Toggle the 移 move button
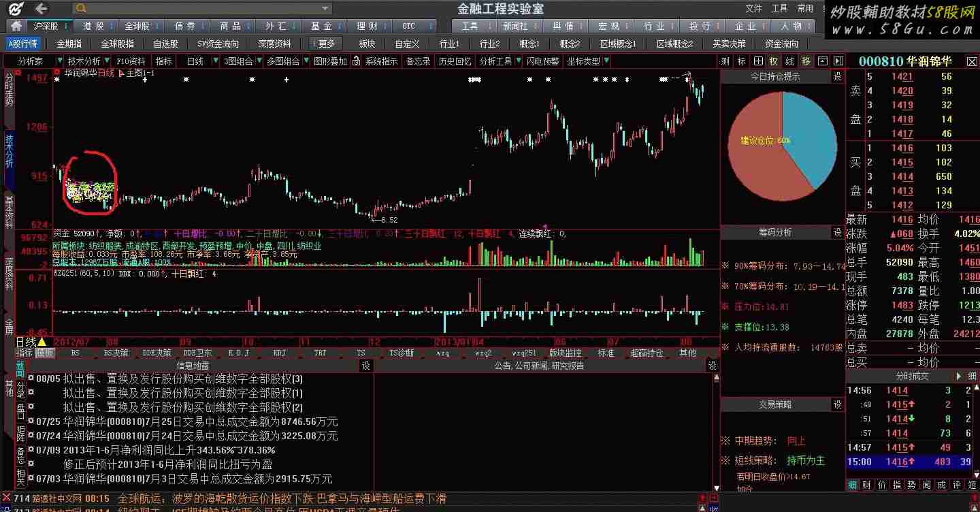Viewport: 980px width, 512px height. [x=806, y=61]
